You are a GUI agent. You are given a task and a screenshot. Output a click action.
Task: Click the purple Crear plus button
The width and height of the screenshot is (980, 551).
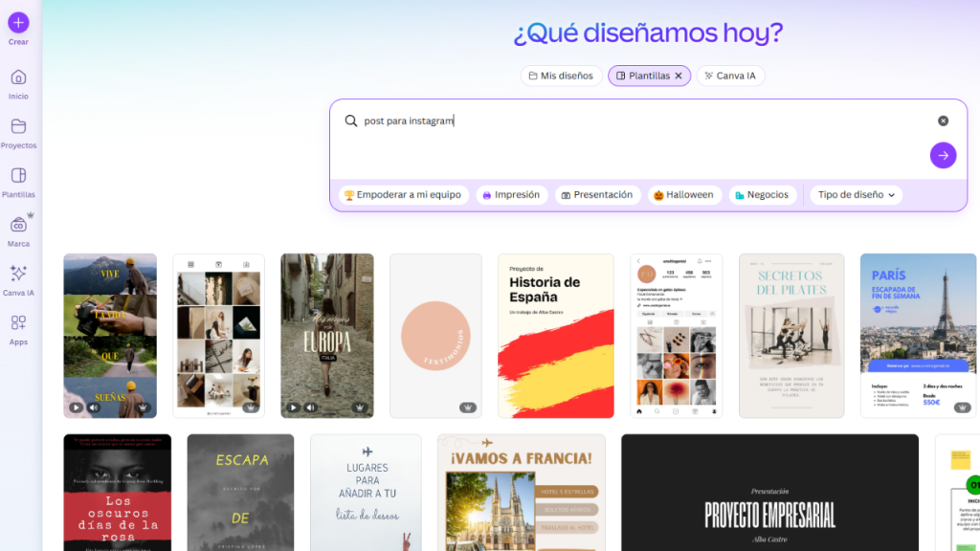(x=18, y=23)
